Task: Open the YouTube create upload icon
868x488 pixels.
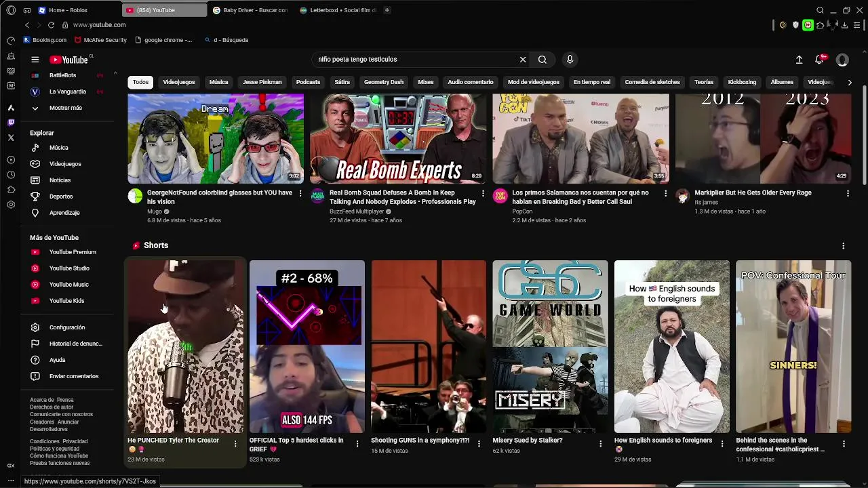Action: point(799,60)
